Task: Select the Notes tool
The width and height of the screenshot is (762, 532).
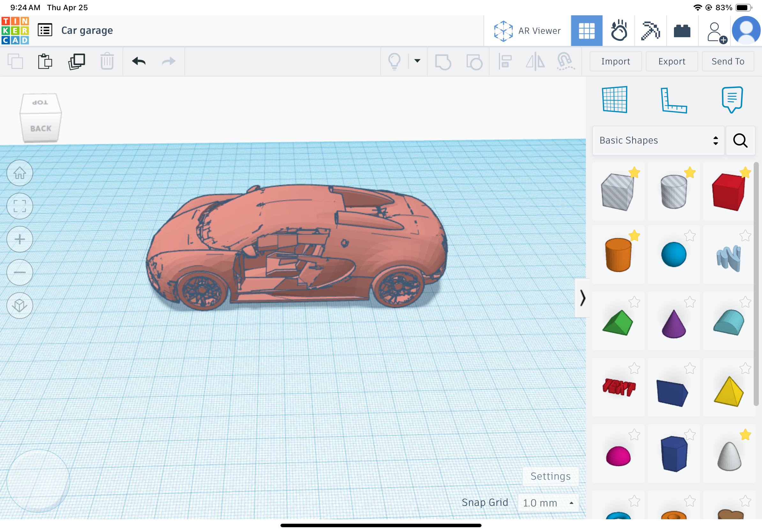Action: (732, 100)
